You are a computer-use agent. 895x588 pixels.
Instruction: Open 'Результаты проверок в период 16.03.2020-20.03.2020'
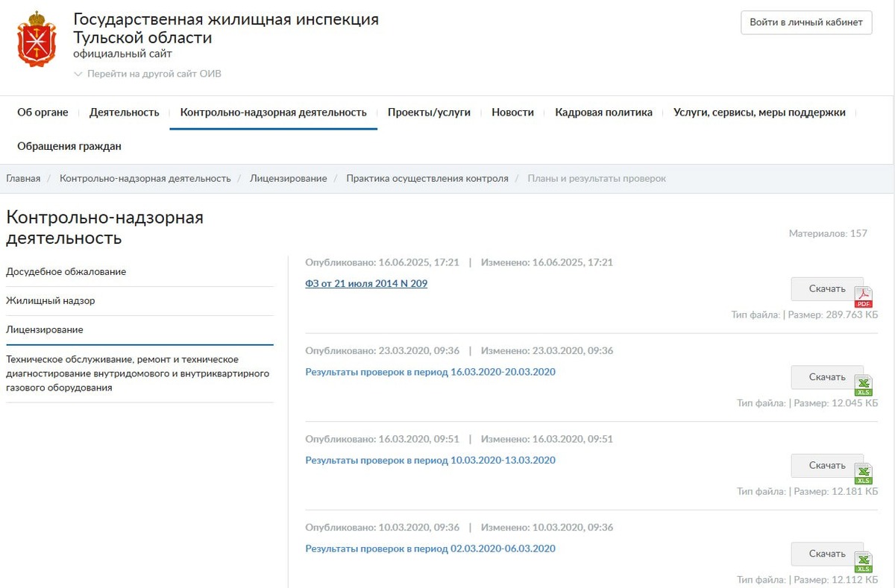[430, 372]
